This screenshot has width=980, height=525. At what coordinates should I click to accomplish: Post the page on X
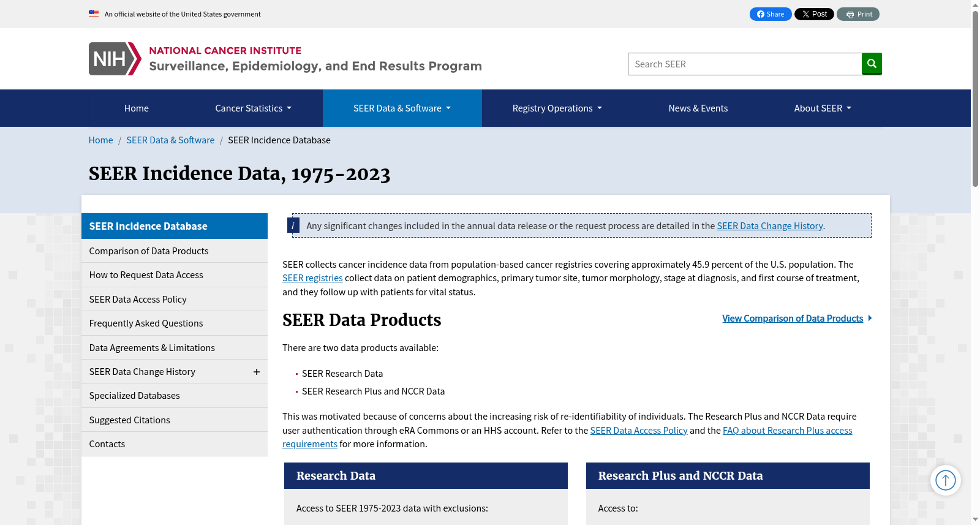pos(814,14)
